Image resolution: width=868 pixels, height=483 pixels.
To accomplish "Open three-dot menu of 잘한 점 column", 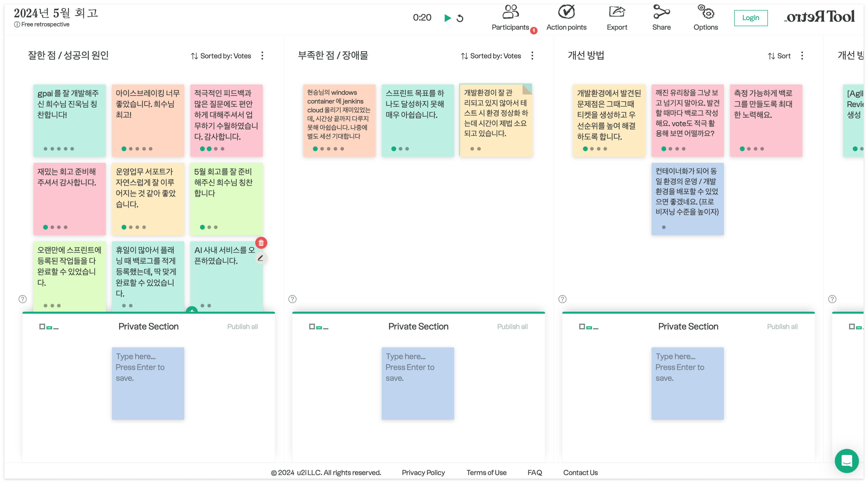I will 262,56.
